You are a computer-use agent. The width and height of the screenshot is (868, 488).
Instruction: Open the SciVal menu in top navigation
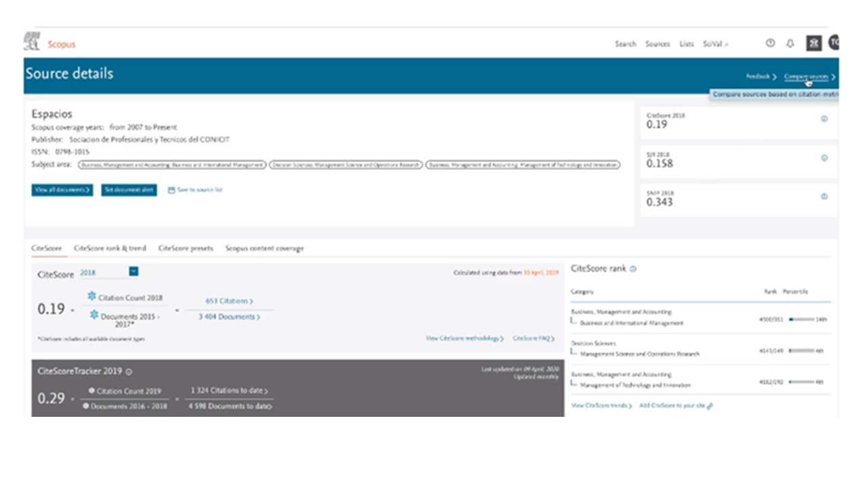715,44
